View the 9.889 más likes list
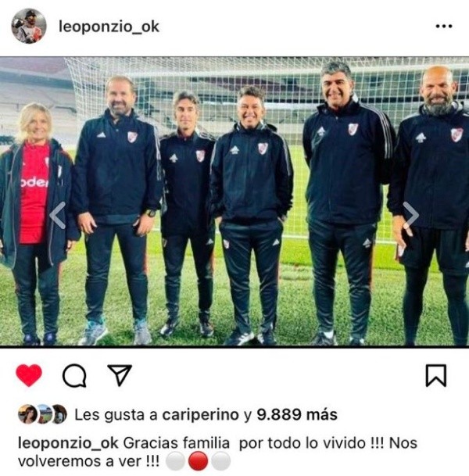469x476 pixels. [297, 414]
